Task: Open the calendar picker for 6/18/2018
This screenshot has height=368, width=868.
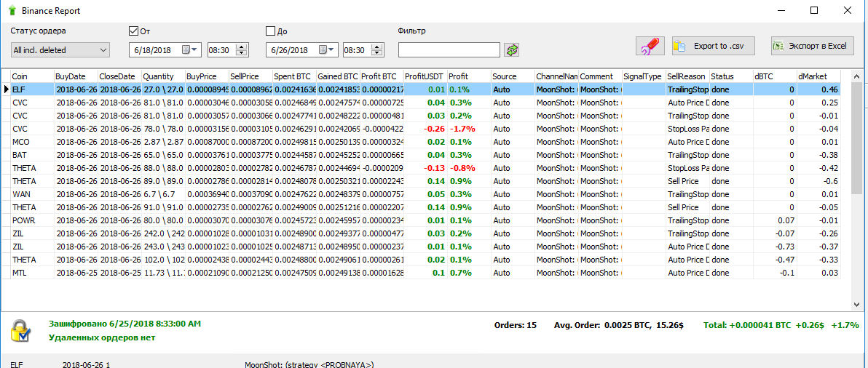Action: tap(189, 49)
